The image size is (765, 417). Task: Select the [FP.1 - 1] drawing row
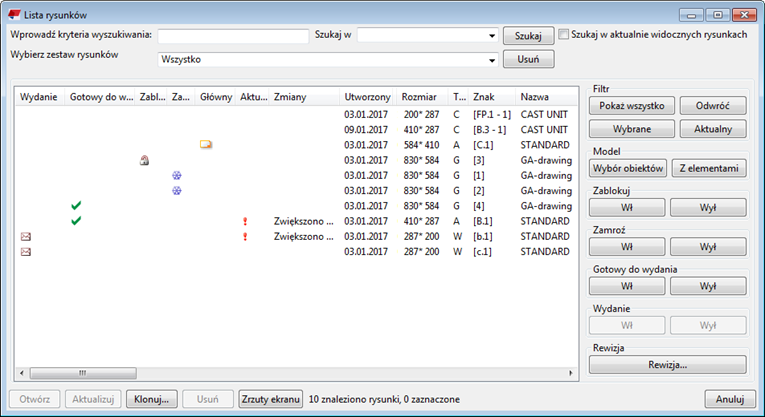296,114
